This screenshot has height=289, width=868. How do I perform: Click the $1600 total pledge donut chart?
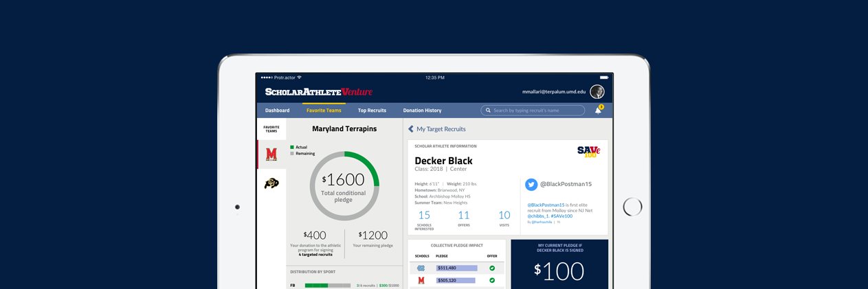(x=344, y=185)
